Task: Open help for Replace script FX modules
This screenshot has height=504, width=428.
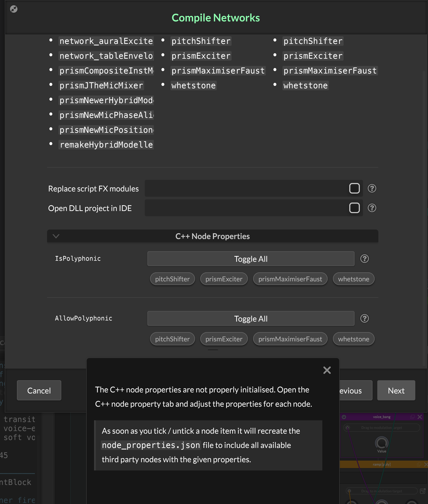Action: tap(372, 188)
